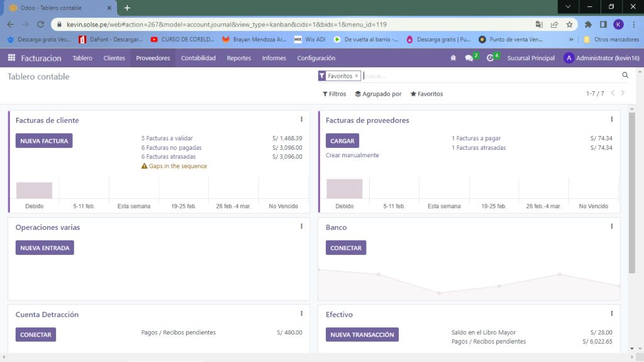The height and width of the screenshot is (362, 644).
Task: Click the debug bug icon in navbar
Action: (x=453, y=58)
